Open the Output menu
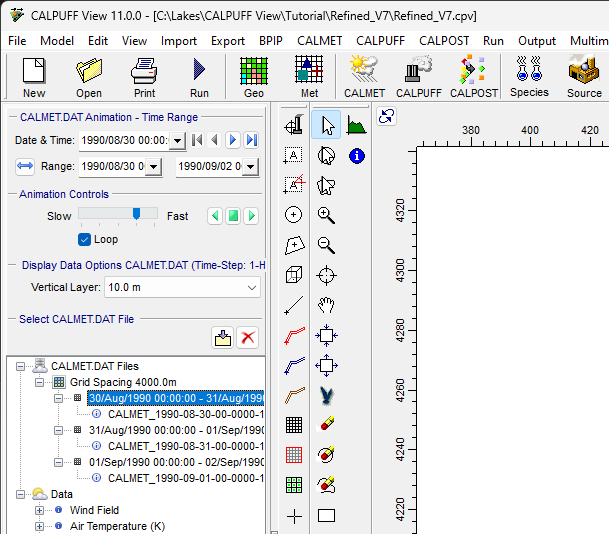Image resolution: width=609 pixels, height=534 pixels. pyautogui.click(x=537, y=41)
